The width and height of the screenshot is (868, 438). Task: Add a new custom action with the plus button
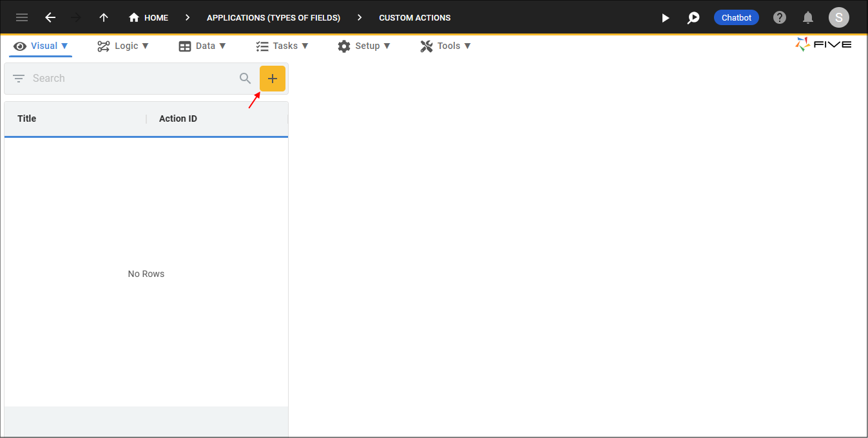pos(273,78)
